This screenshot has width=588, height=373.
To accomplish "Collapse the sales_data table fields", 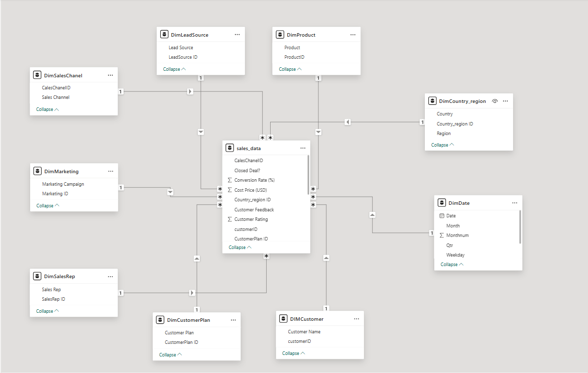I will [240, 247].
